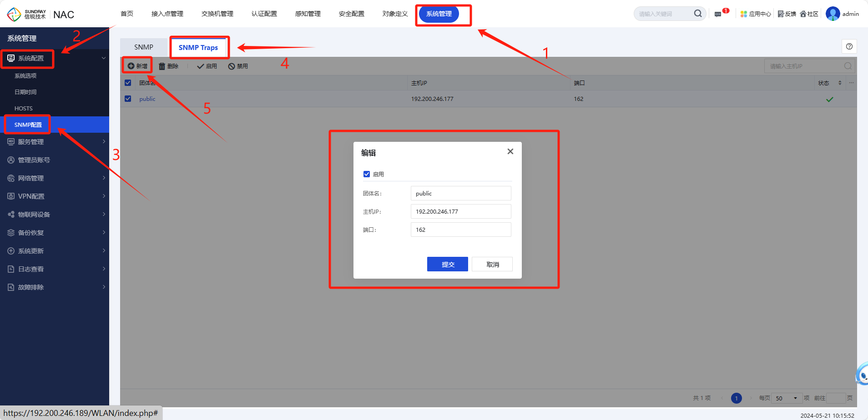Open the 应用中心 app center
Screen dimensions: 868x420
756,14
